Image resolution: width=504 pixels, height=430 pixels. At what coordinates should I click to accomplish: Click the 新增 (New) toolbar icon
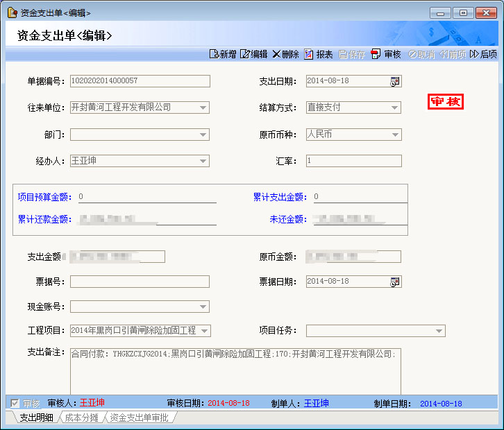[214, 55]
